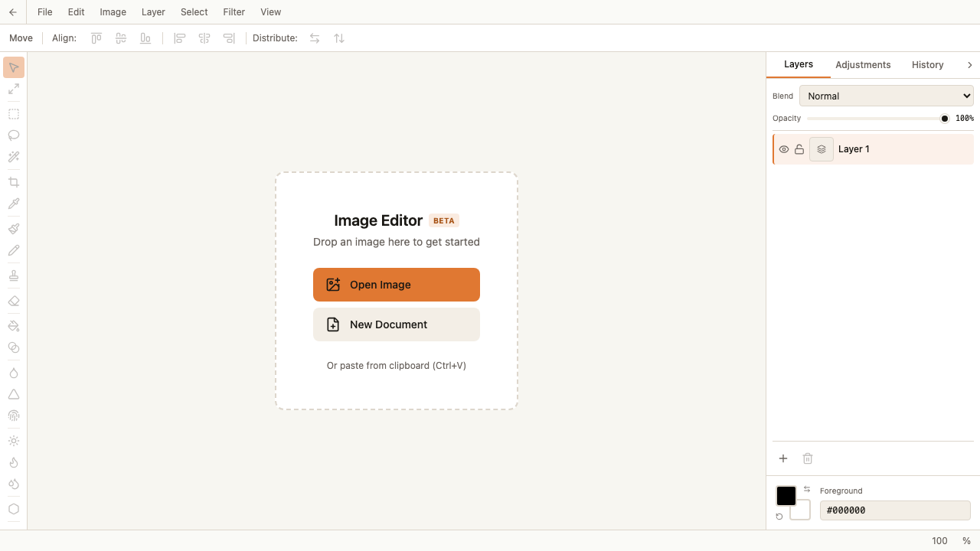Select the Blur droplet tool
Image resolution: width=980 pixels, height=551 pixels.
pyautogui.click(x=14, y=373)
